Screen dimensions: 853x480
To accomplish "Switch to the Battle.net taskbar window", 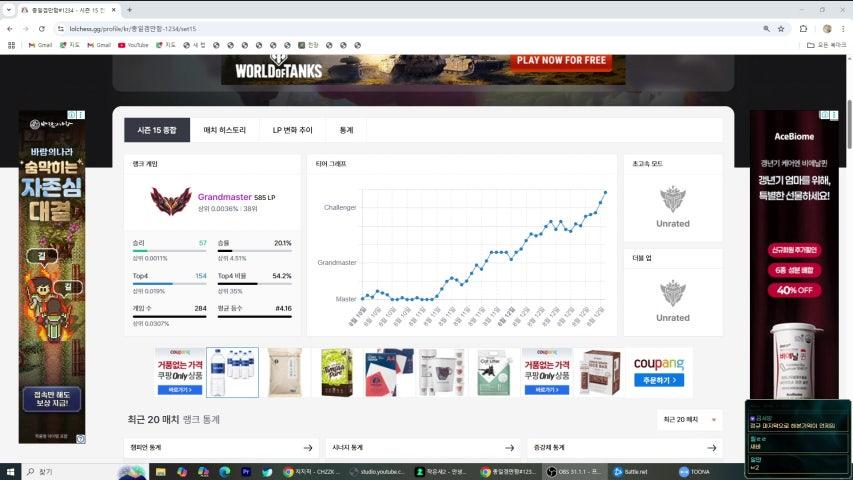I will [631, 472].
